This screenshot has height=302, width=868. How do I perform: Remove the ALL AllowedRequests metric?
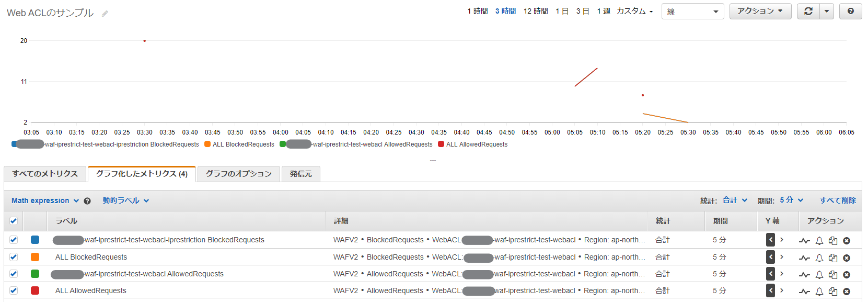(x=847, y=292)
